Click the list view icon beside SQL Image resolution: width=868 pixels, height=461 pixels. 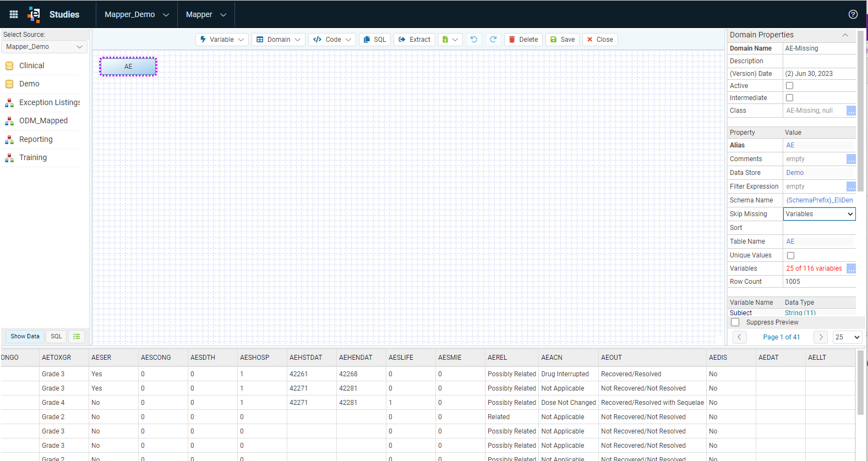(x=77, y=336)
